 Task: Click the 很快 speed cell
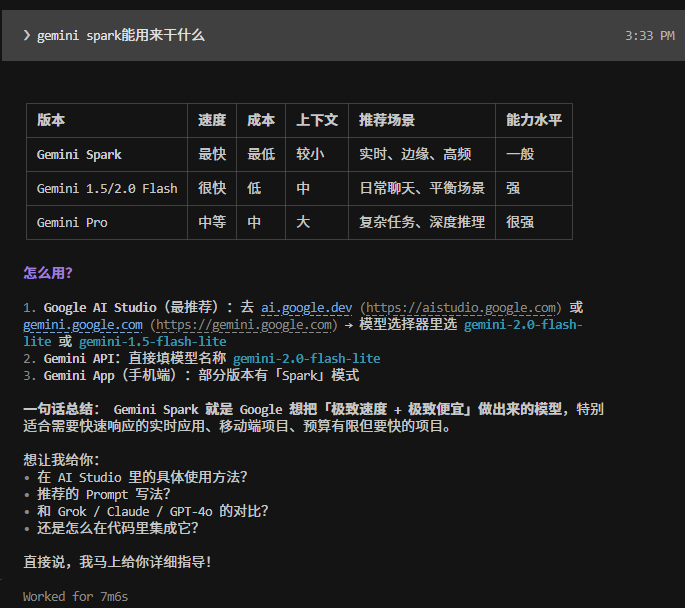tap(212, 188)
